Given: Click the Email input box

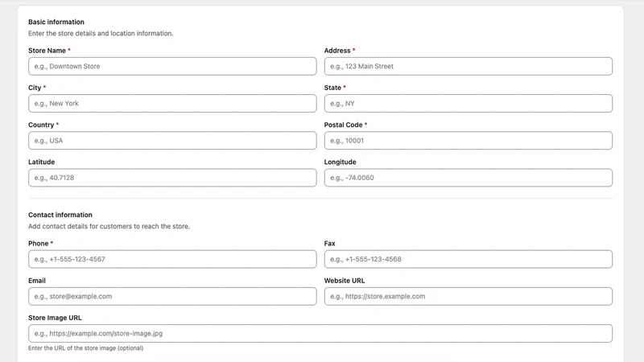Looking at the screenshot, I should pyautogui.click(x=172, y=296).
